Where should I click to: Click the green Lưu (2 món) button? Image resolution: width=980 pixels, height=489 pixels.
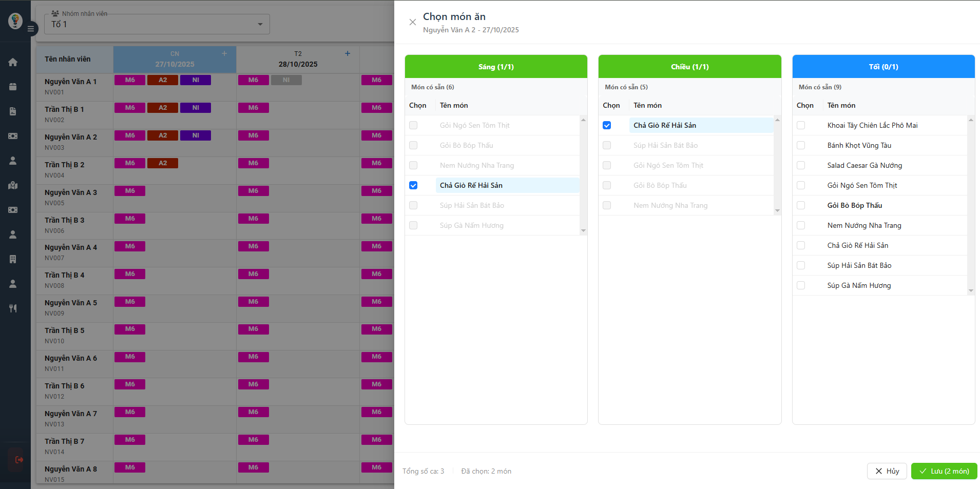(x=944, y=471)
